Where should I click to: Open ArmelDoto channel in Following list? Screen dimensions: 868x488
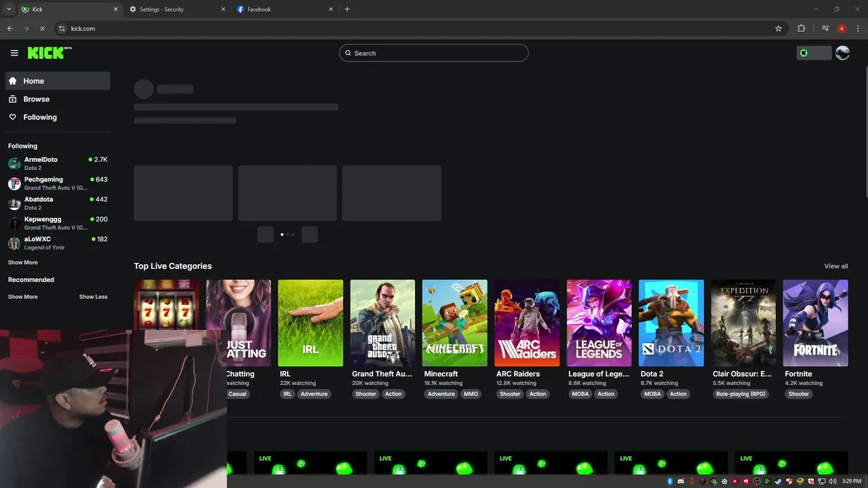pos(58,163)
